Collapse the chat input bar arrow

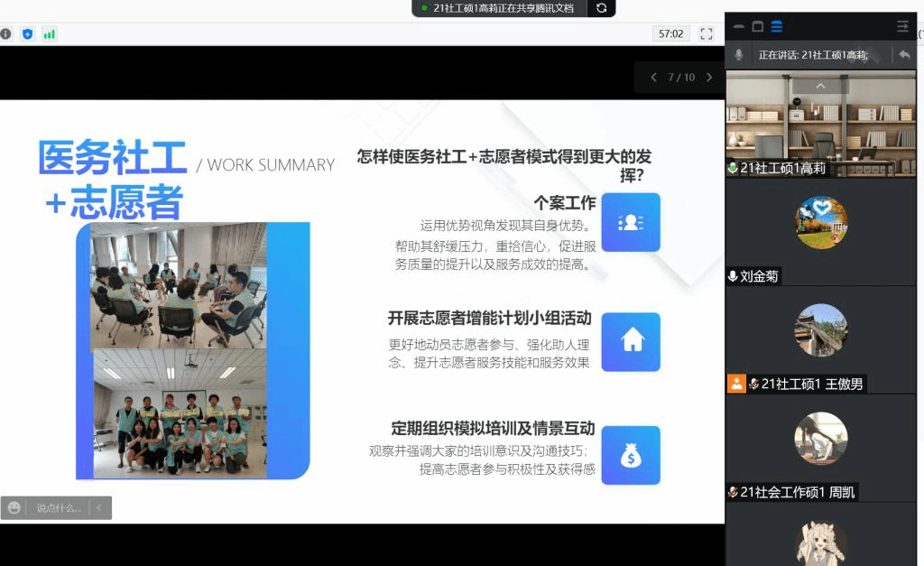(x=98, y=508)
